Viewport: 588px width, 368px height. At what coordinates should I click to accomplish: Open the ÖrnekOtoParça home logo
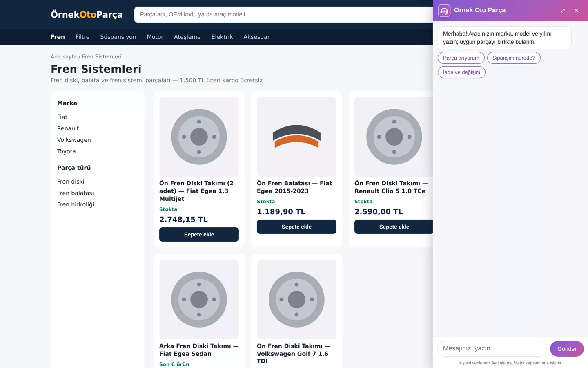click(87, 15)
